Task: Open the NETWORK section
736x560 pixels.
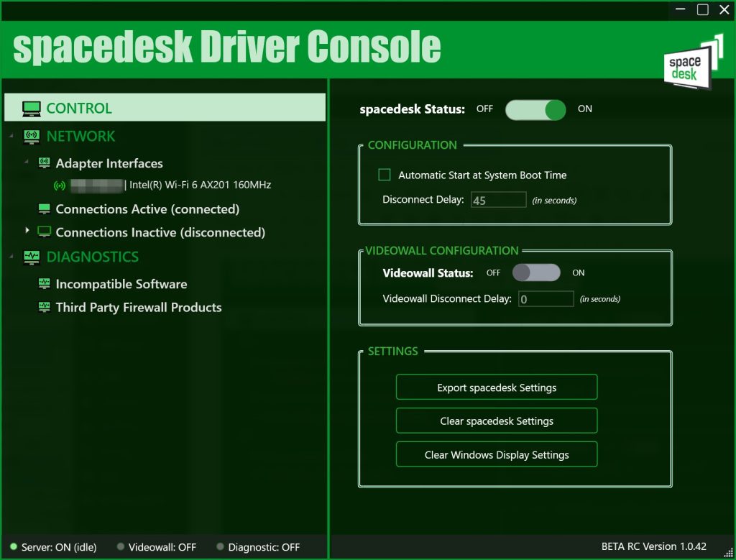Action: click(80, 137)
